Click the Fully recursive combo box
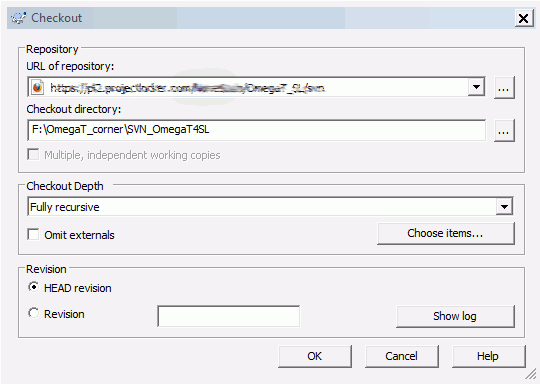 point(270,207)
